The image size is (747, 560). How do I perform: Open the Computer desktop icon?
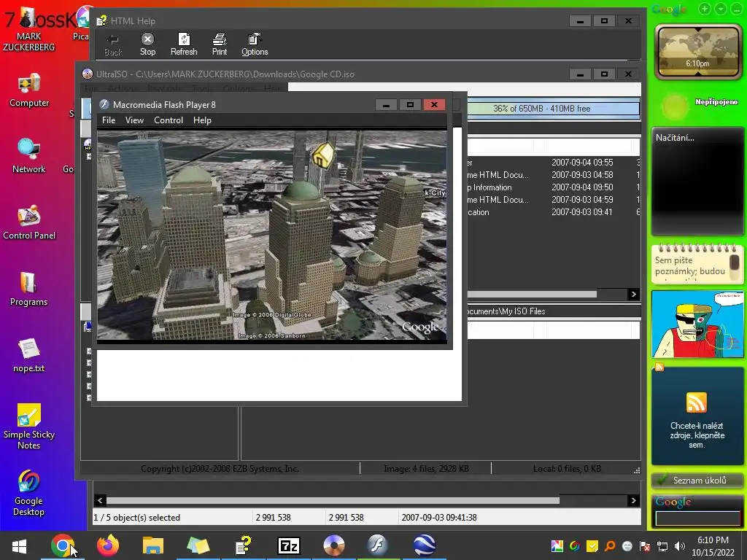click(x=29, y=90)
